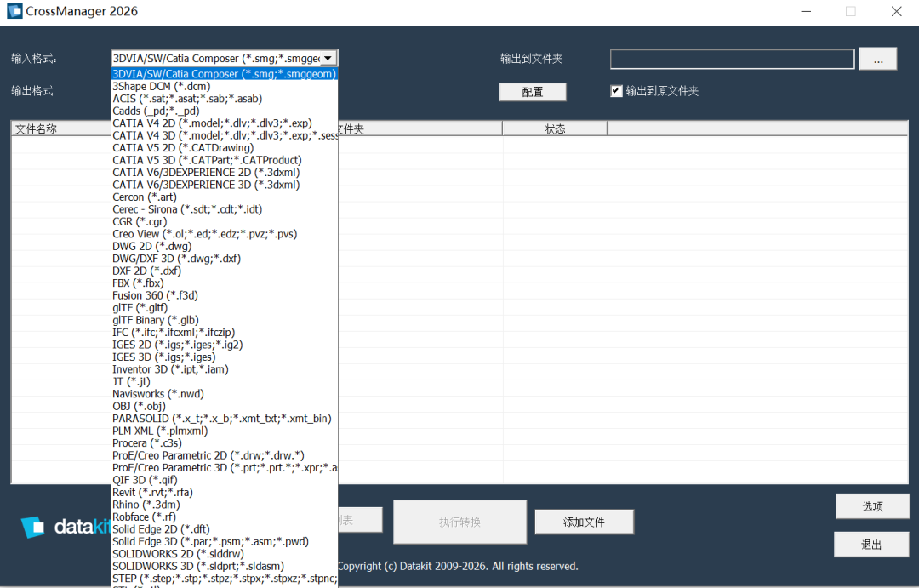Select Fusion 360 (*.f3d) entry
The image size is (919, 588).
click(225, 295)
